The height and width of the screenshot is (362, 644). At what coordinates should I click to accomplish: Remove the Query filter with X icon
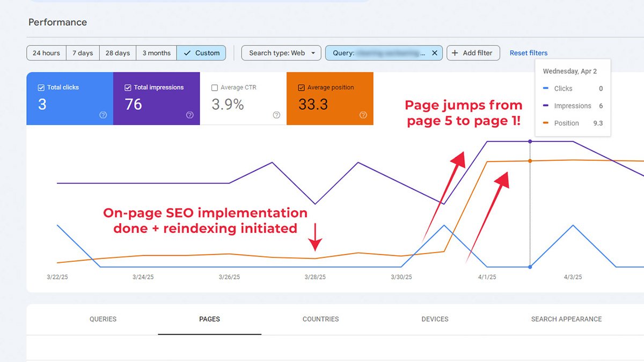(434, 53)
